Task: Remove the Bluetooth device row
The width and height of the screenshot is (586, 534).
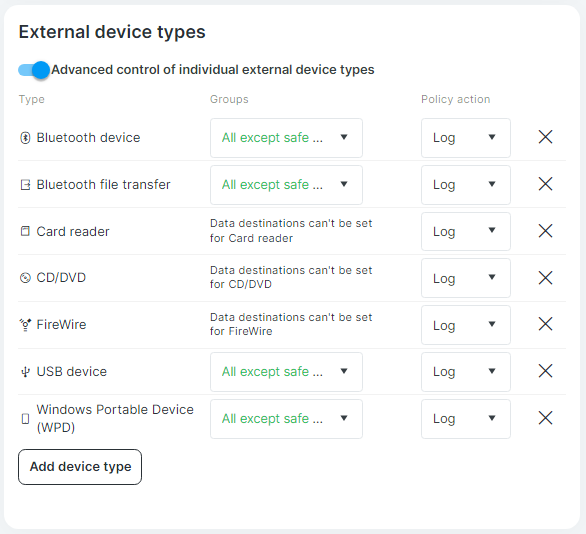Action: [x=545, y=137]
